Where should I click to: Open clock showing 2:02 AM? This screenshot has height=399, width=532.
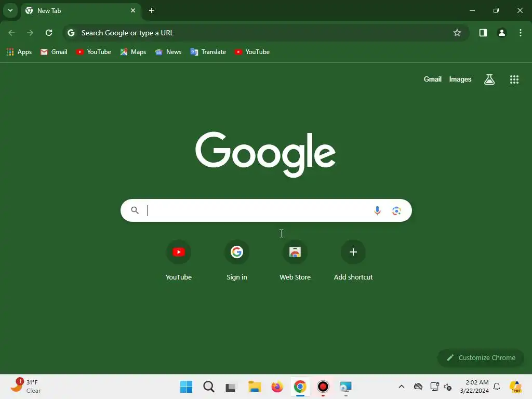474,387
